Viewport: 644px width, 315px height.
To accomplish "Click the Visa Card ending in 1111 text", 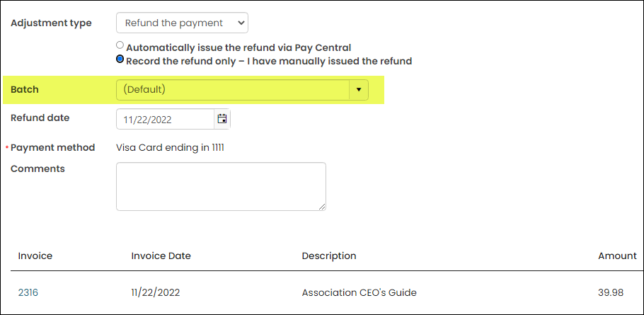I will point(170,147).
